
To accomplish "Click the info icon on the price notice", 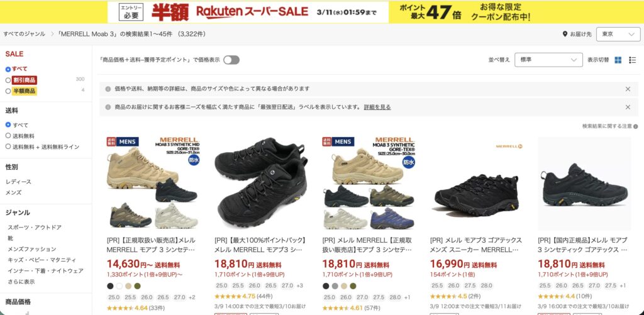I will tap(108, 89).
